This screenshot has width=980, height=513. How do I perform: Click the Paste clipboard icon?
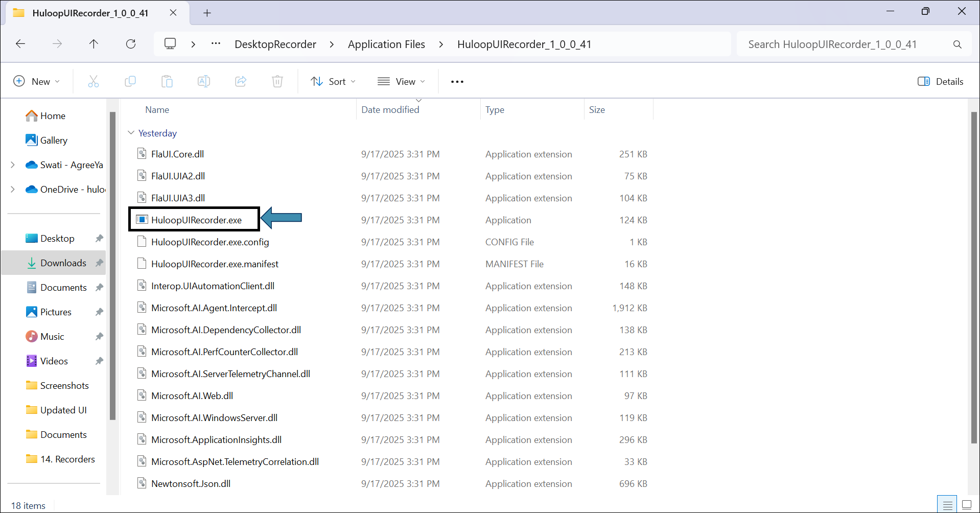point(167,81)
